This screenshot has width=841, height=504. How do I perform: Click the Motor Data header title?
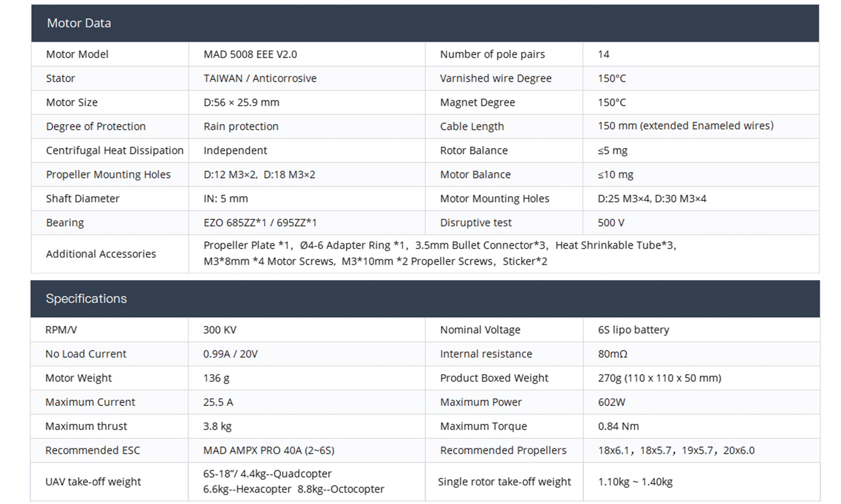[79, 23]
